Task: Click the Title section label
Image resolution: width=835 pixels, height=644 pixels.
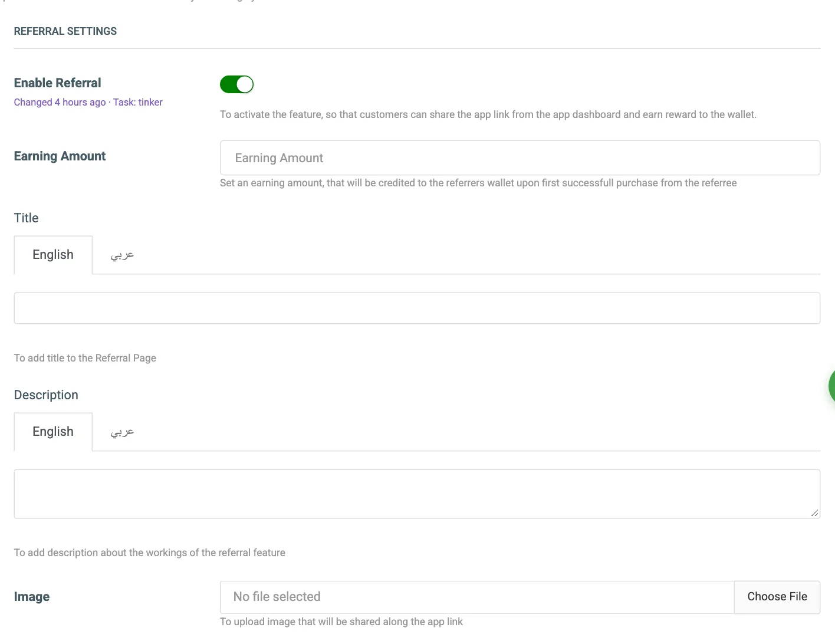Action: tap(27, 218)
